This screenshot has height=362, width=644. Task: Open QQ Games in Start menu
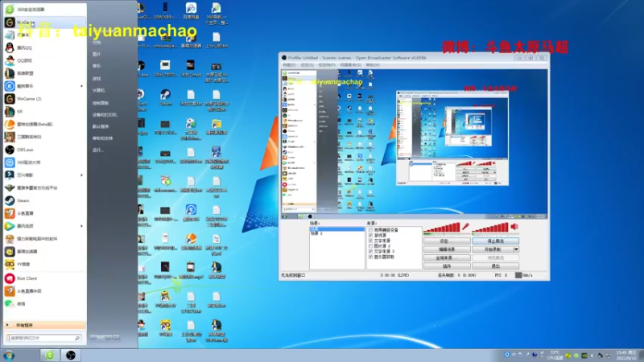[x=44, y=60]
